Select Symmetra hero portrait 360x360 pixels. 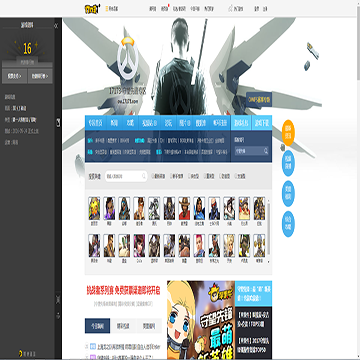[x=214, y=246]
